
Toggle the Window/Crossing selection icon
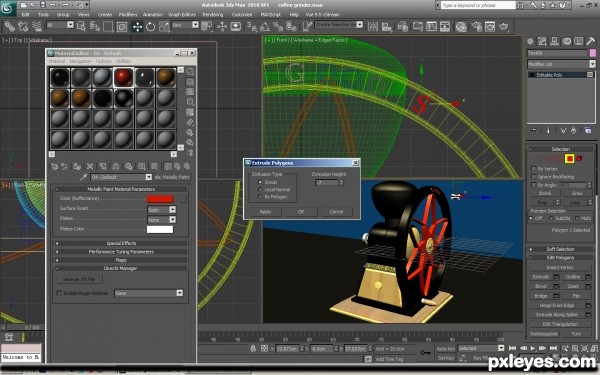coord(122,26)
